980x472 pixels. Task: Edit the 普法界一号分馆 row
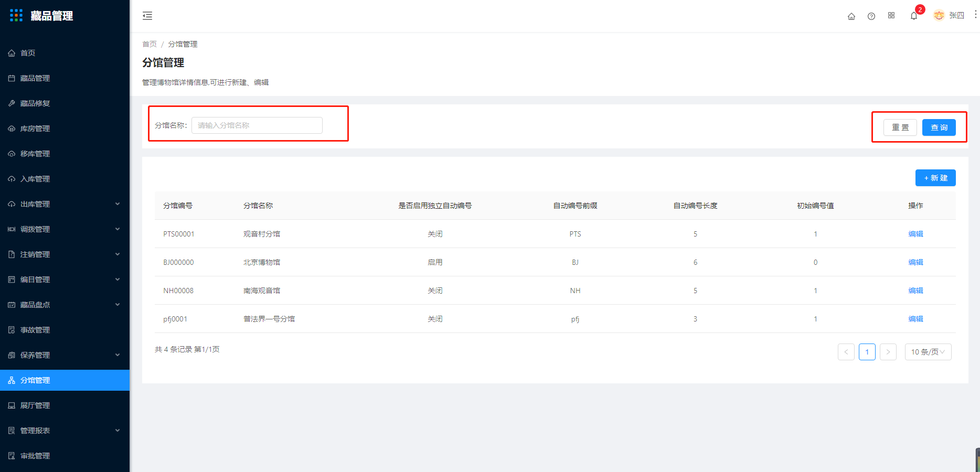(x=915, y=319)
